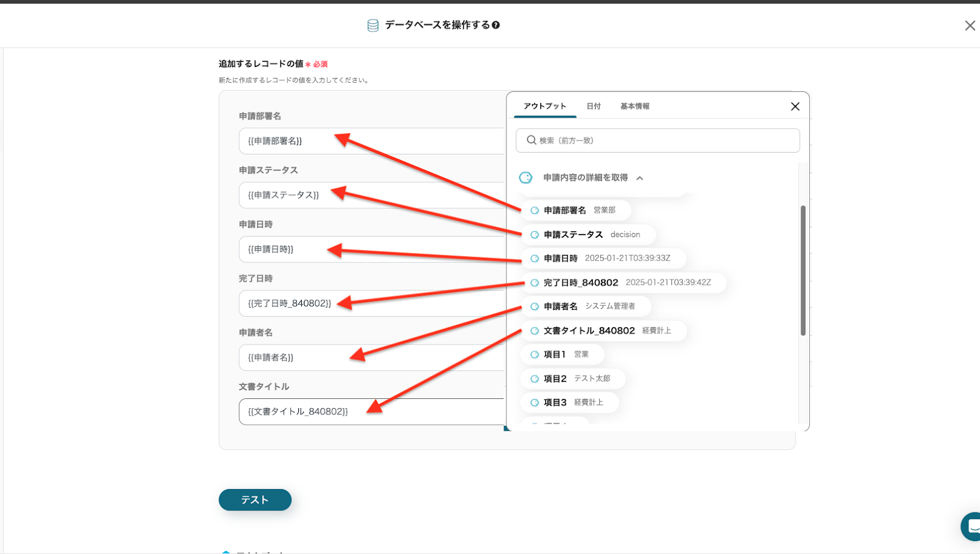Click the database icon in the header
Image resolution: width=980 pixels, height=554 pixels.
coord(372,25)
